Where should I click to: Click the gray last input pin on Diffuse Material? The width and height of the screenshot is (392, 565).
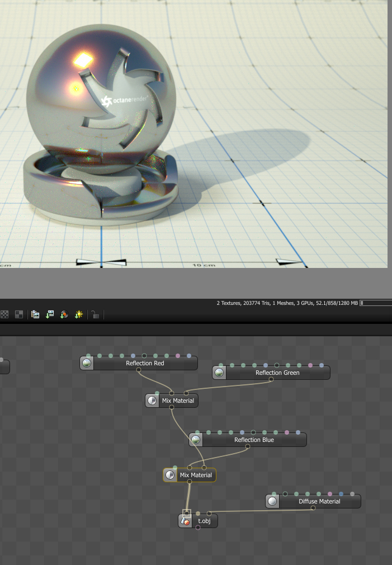tap(352, 494)
